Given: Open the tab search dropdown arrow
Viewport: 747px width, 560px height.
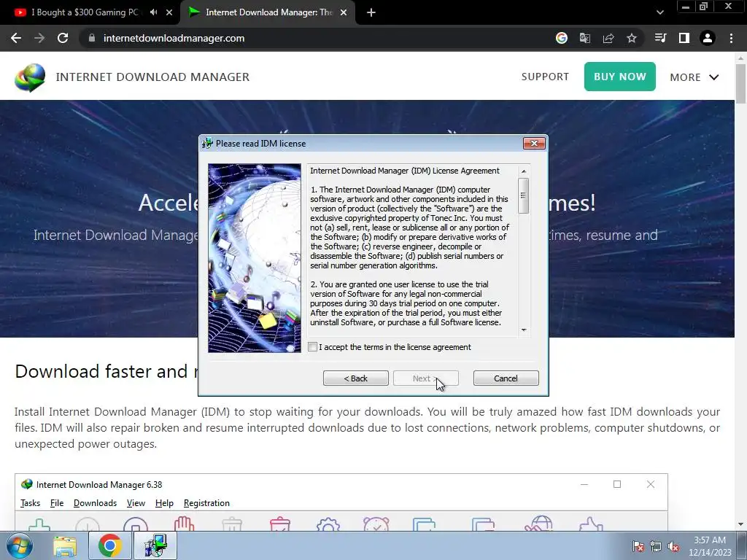Looking at the screenshot, I should (x=659, y=12).
